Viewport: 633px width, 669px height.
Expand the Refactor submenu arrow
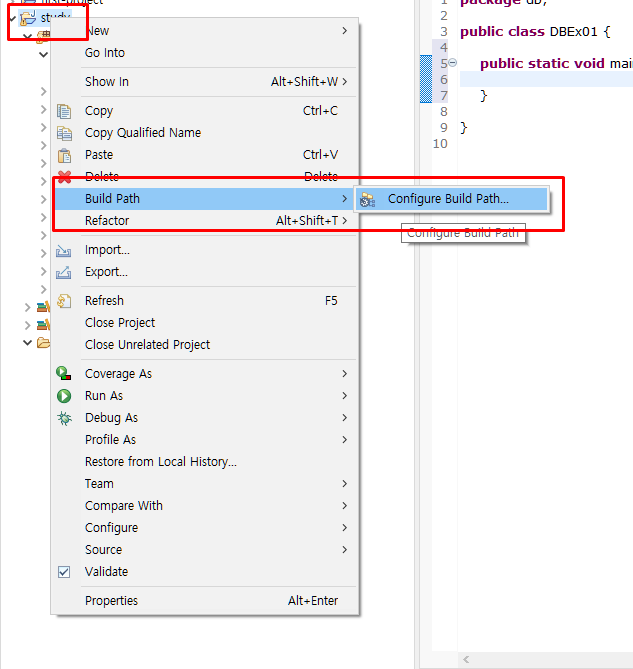(x=345, y=221)
